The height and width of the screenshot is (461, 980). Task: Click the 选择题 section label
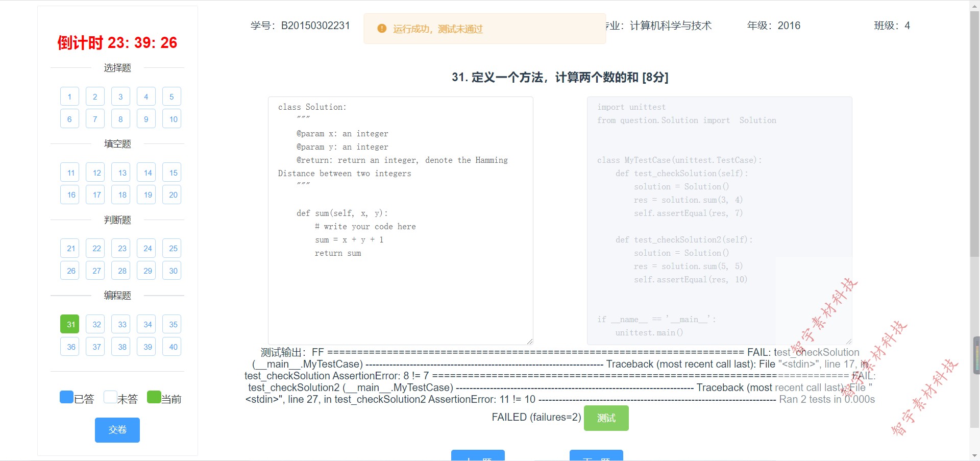(117, 68)
